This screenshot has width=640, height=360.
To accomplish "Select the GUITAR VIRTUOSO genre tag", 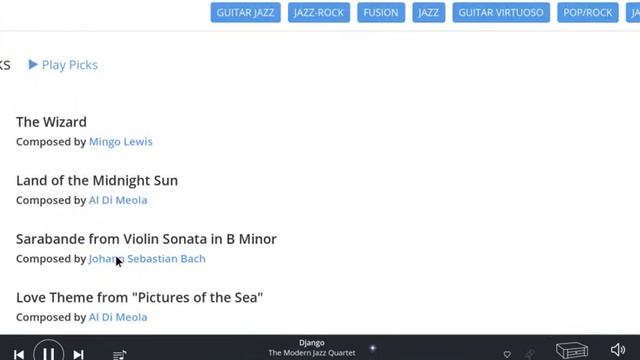I will pyautogui.click(x=501, y=13).
